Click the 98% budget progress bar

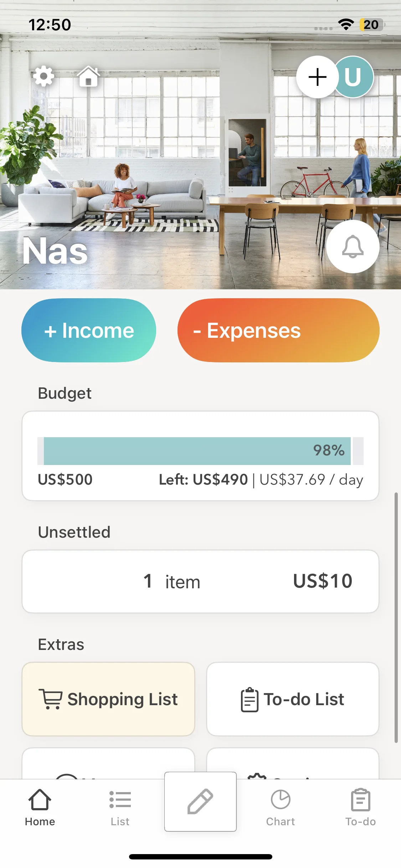[x=197, y=451]
